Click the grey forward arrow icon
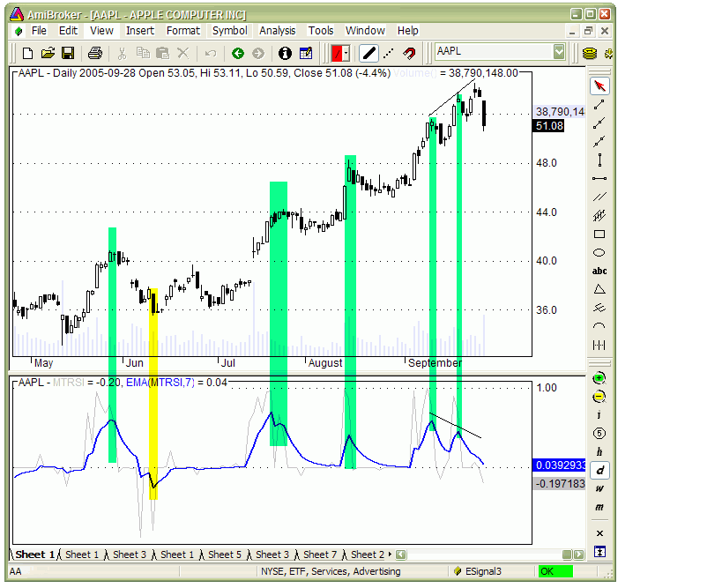The image size is (722, 588). pyautogui.click(x=257, y=54)
